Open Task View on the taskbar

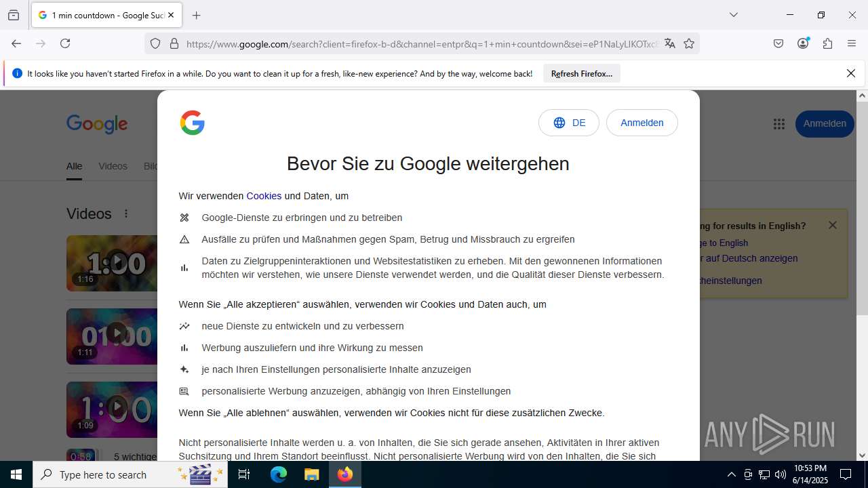(245, 474)
